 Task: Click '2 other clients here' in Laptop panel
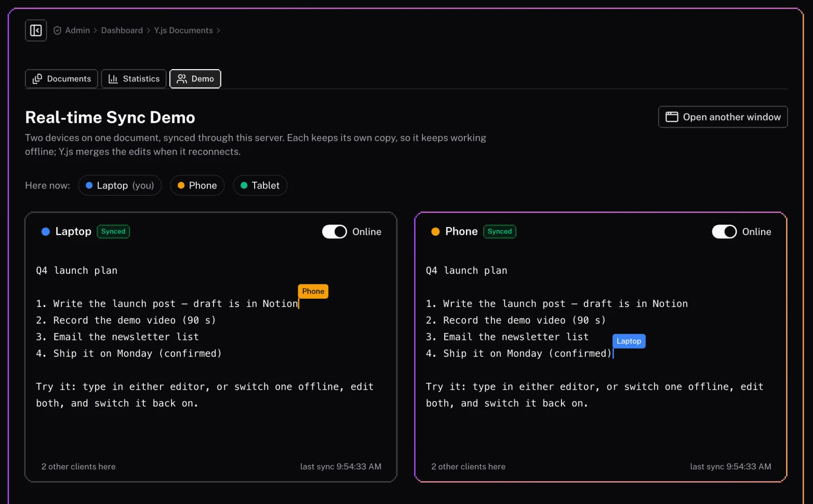pyautogui.click(x=79, y=466)
